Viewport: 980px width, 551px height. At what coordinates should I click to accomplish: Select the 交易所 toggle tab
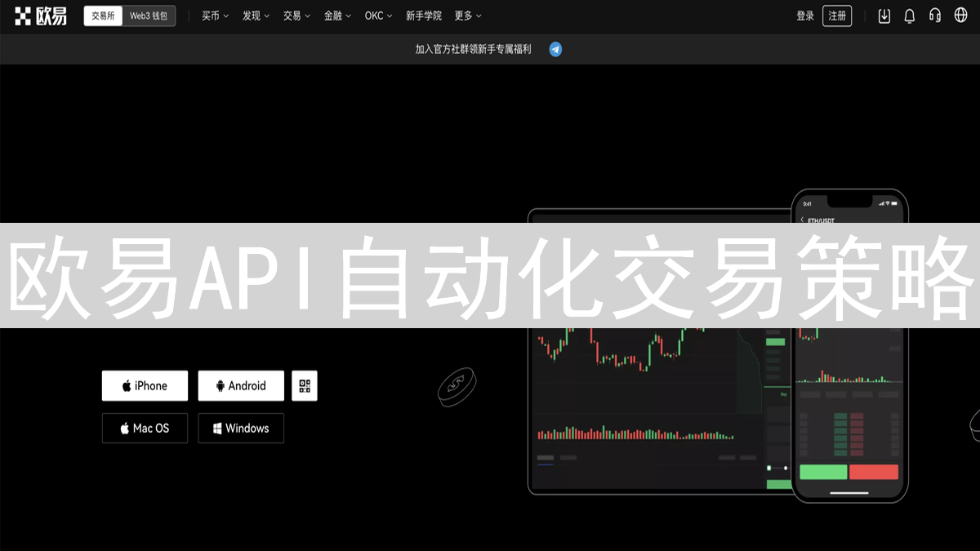click(103, 16)
